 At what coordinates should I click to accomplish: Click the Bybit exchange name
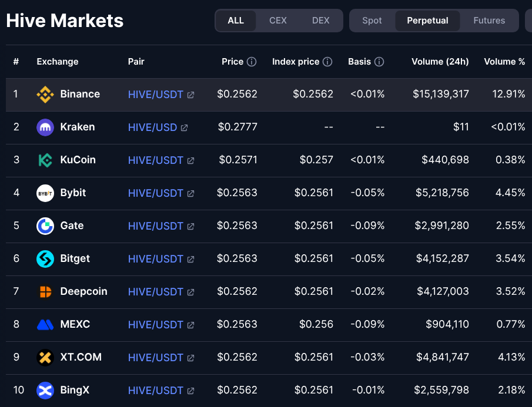click(x=73, y=193)
